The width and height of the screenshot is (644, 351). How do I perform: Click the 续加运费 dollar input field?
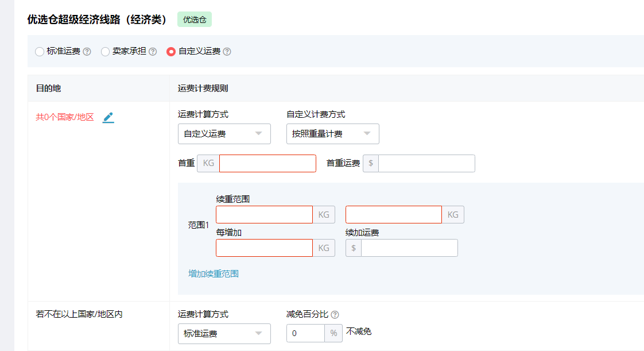tap(409, 248)
